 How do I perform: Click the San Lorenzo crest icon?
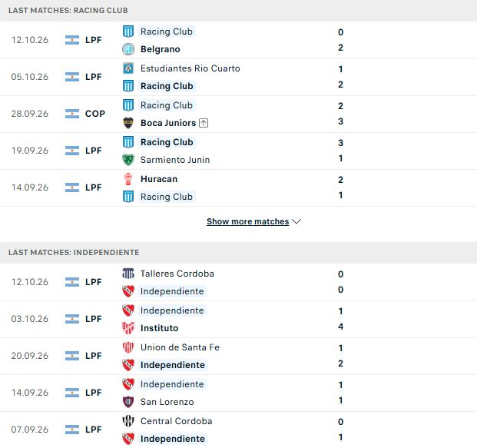point(128,402)
